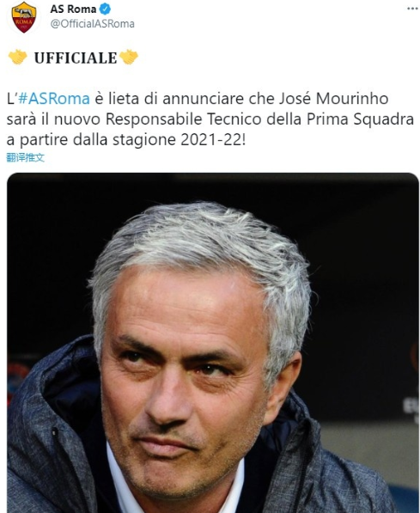Click the words partire dalla stagione
This screenshot has width=420, height=513.
coord(98,140)
